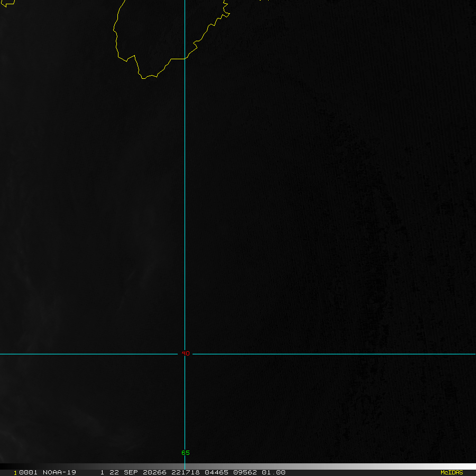Image resolution: width=476 pixels, height=476 pixels.
Task: Click the green longitude label 65
Action: 186,453
